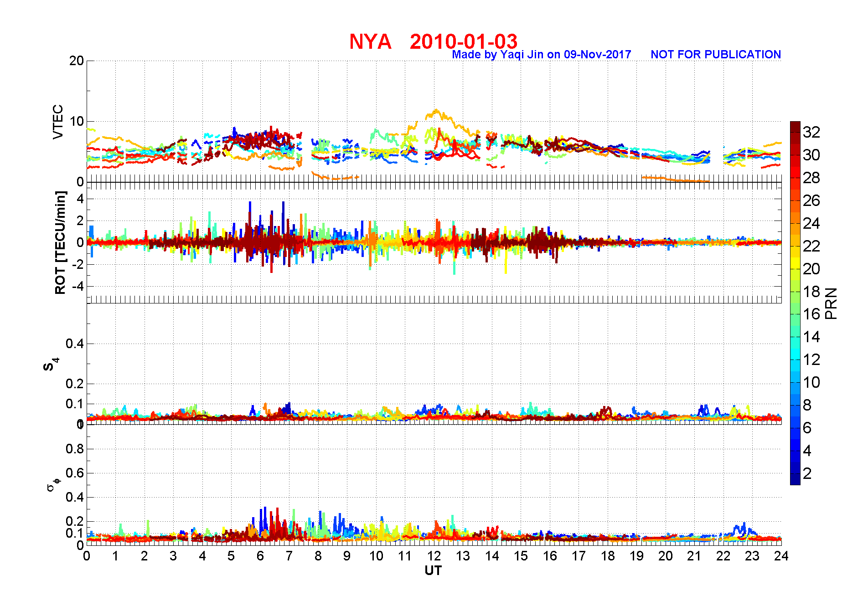Click the sigma-phi axis tick label '0.8'
This screenshot has height=606, width=868.
pyautogui.click(x=75, y=449)
